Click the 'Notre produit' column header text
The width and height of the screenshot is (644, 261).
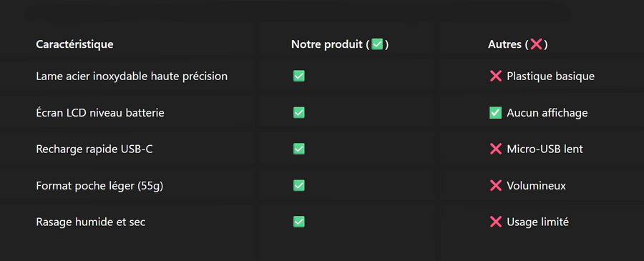(x=327, y=44)
